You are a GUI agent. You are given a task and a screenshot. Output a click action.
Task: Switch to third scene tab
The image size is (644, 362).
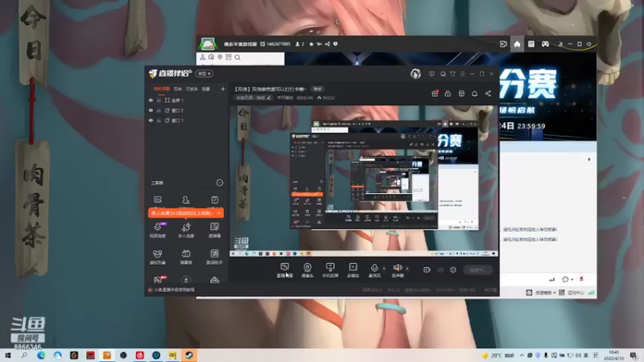[x=192, y=88]
